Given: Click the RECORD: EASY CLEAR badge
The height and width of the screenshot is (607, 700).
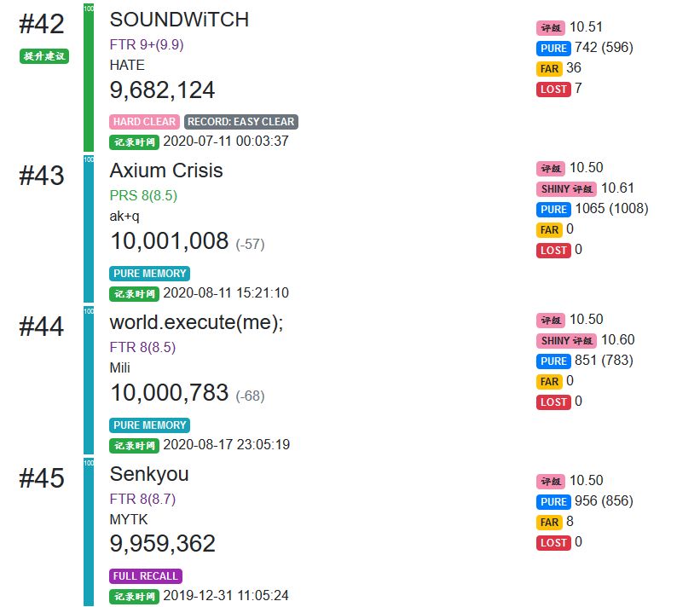Looking at the screenshot, I should (x=240, y=122).
